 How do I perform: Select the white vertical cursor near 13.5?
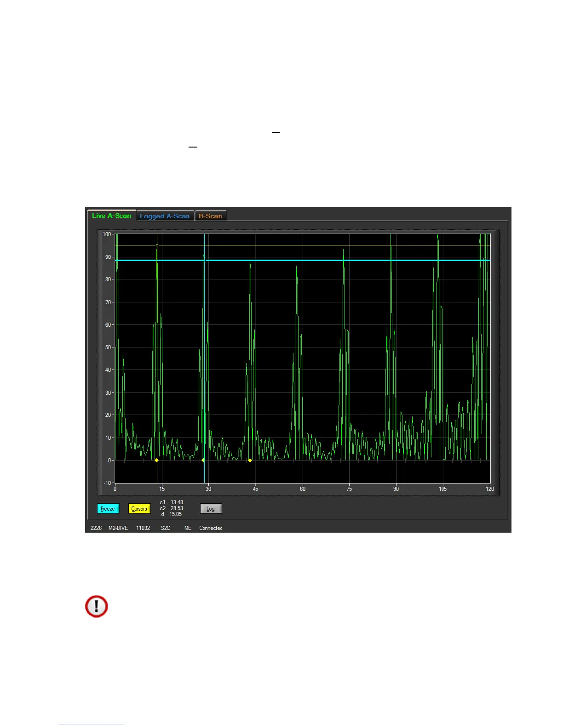157,358
